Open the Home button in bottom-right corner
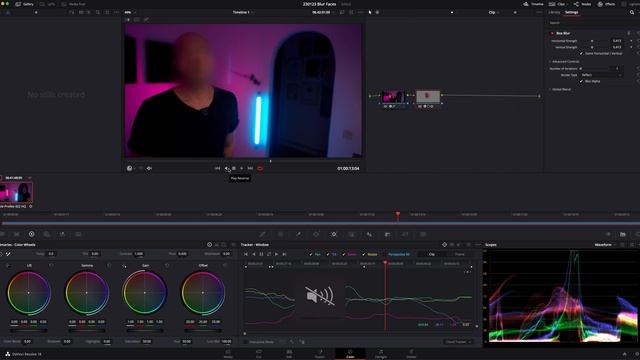The image size is (640, 360). (x=624, y=354)
